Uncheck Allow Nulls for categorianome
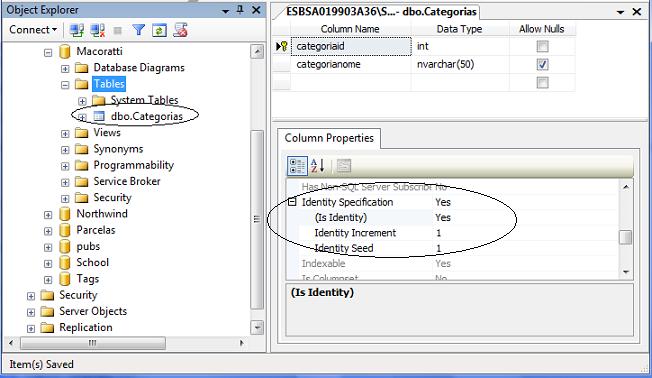Image resolution: width=652 pixels, height=378 pixels. 542,64
